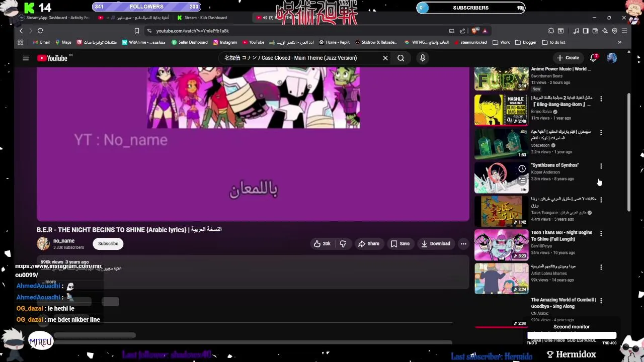Add Synthizens video to Watch Later clock
Image resolution: width=644 pixels, height=362 pixels.
[522, 169]
